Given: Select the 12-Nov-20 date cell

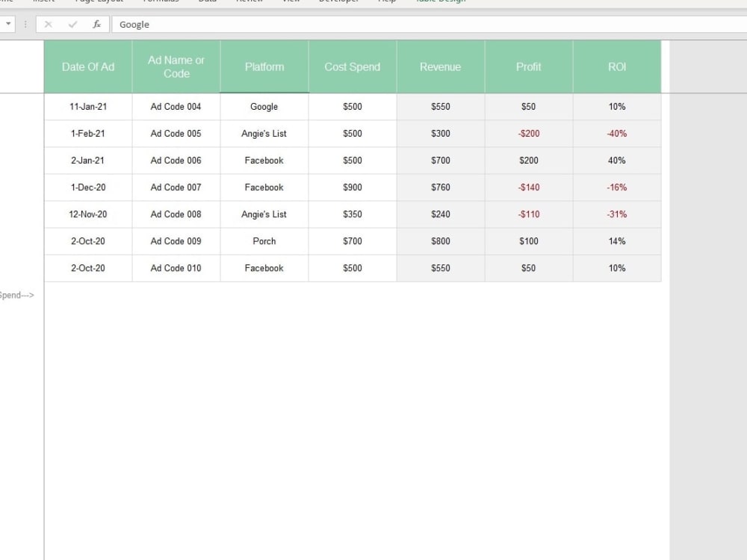Looking at the screenshot, I should [x=88, y=214].
